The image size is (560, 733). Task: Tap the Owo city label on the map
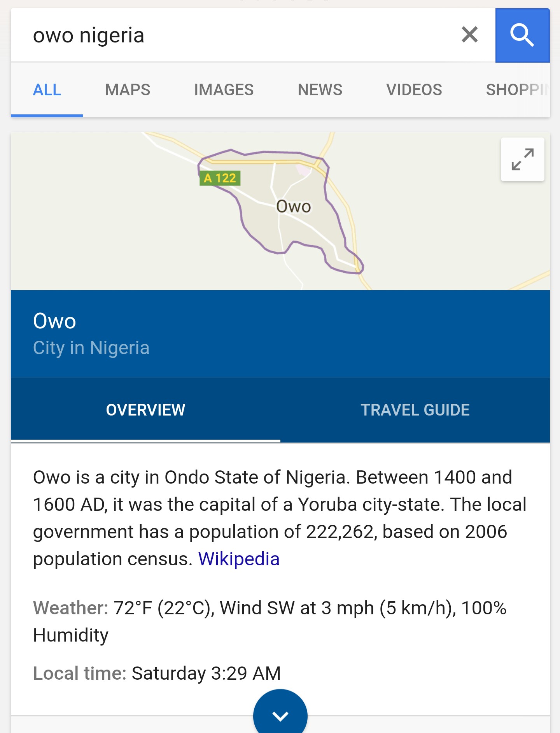pos(294,207)
